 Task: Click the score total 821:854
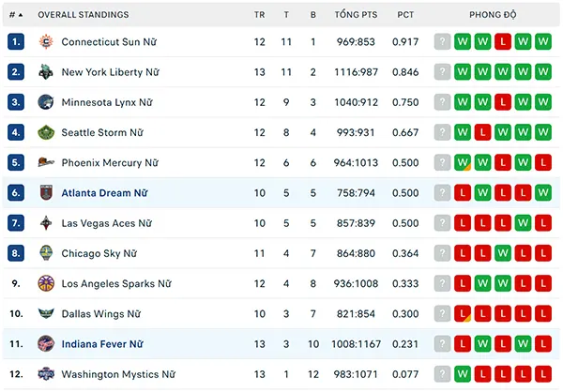pos(356,313)
